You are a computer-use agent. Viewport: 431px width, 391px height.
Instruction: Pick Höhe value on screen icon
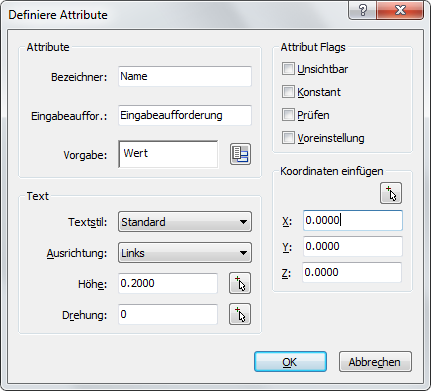240,283
